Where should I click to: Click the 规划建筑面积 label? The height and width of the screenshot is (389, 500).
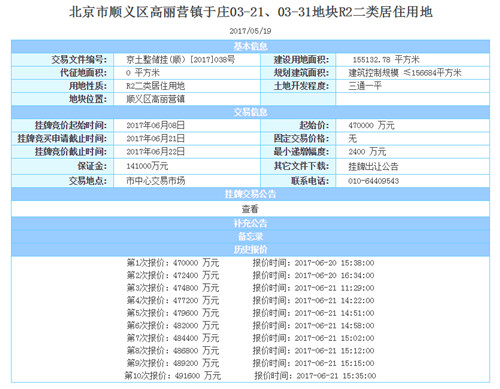tap(302, 73)
